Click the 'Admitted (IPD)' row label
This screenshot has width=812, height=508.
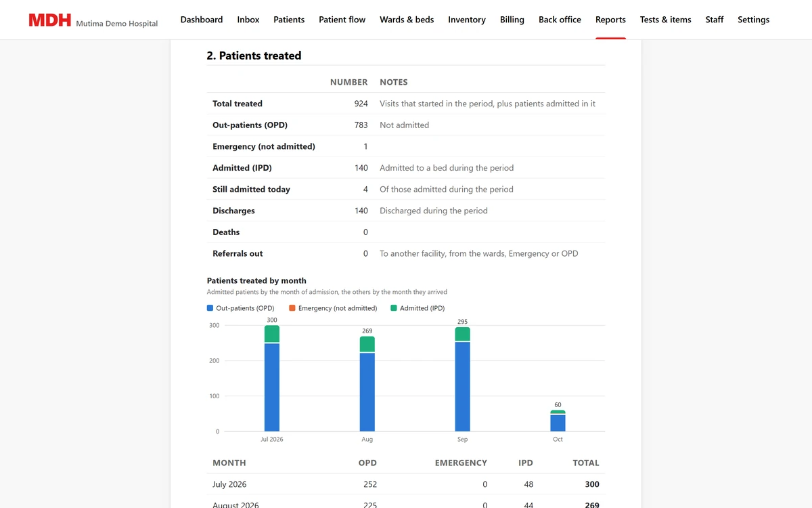[x=242, y=168]
